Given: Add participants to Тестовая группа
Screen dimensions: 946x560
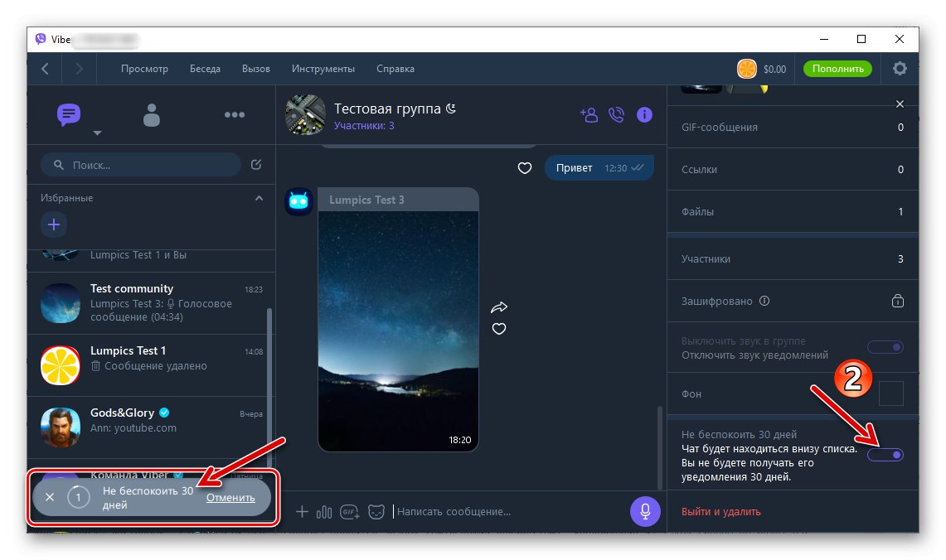Looking at the screenshot, I should (589, 115).
